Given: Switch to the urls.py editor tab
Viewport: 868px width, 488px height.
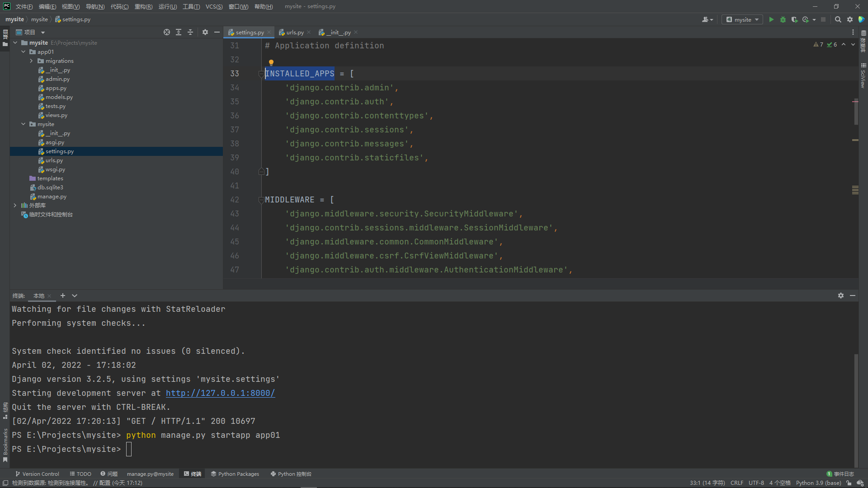Looking at the screenshot, I should click(295, 32).
